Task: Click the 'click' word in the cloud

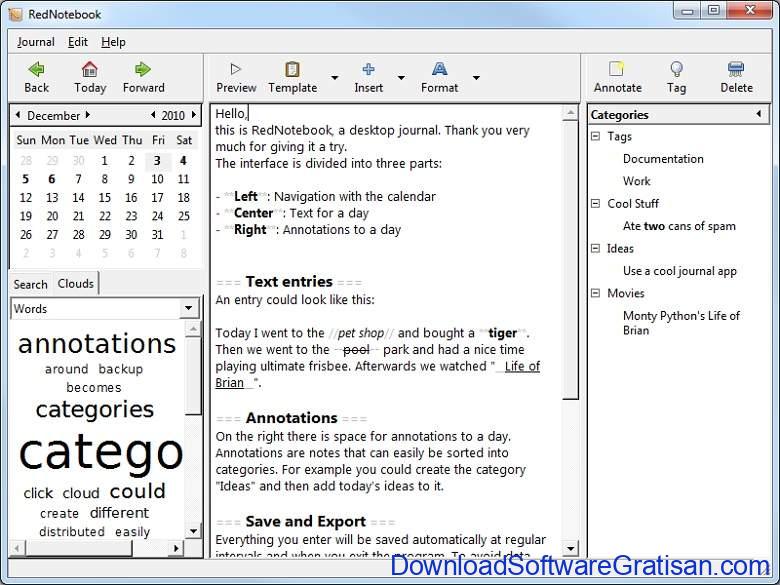Action: click(38, 493)
